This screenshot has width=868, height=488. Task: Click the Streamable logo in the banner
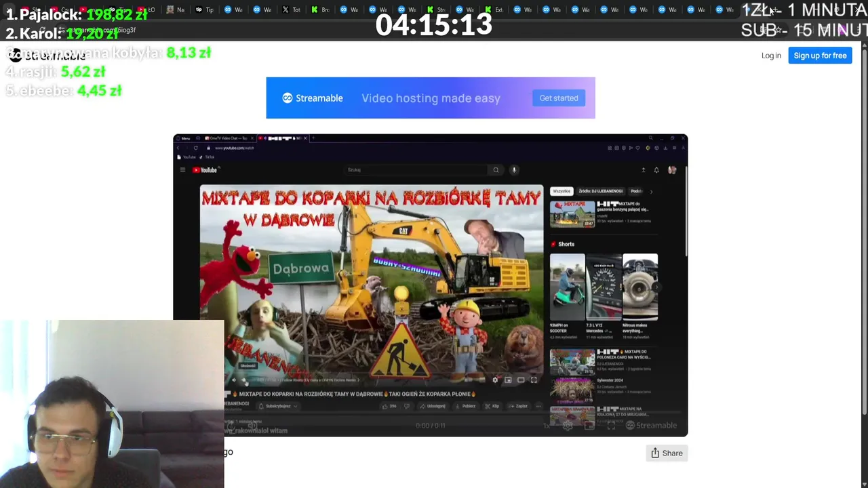click(312, 98)
